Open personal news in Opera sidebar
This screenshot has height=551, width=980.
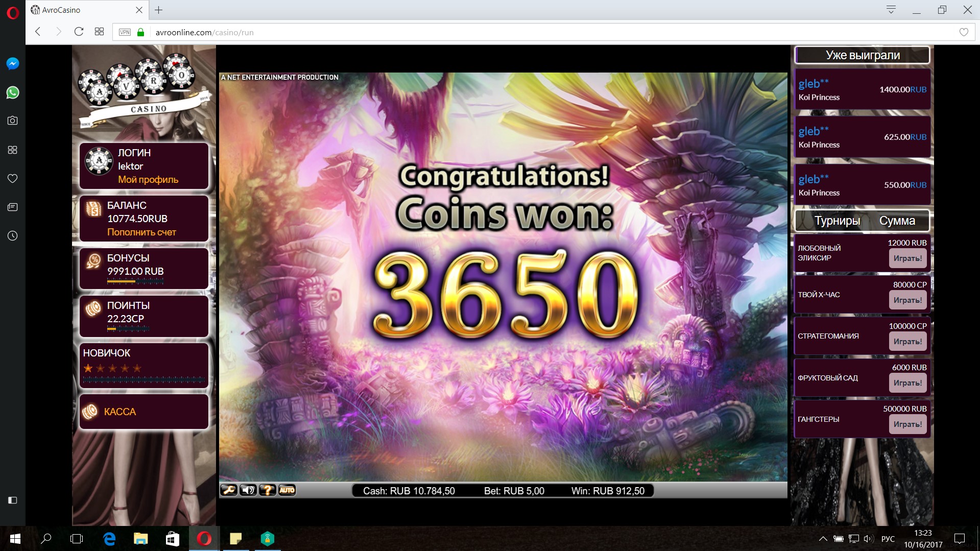tap(13, 207)
